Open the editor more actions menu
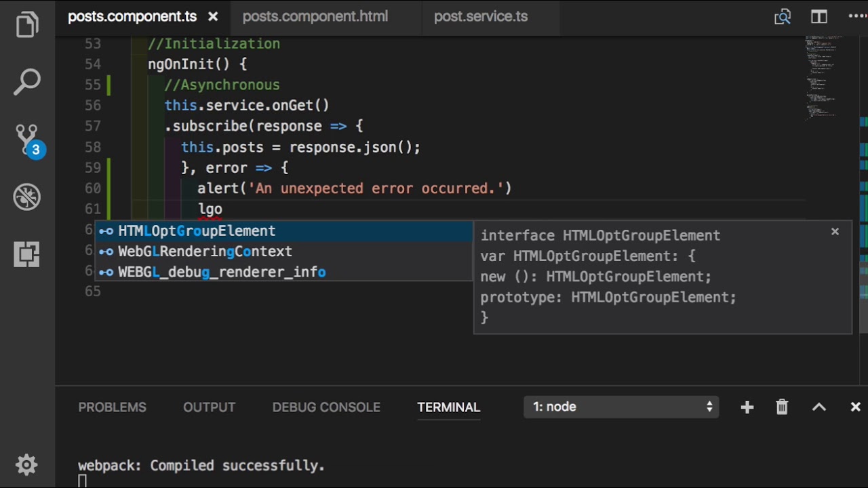The image size is (868, 488). coord(858,17)
